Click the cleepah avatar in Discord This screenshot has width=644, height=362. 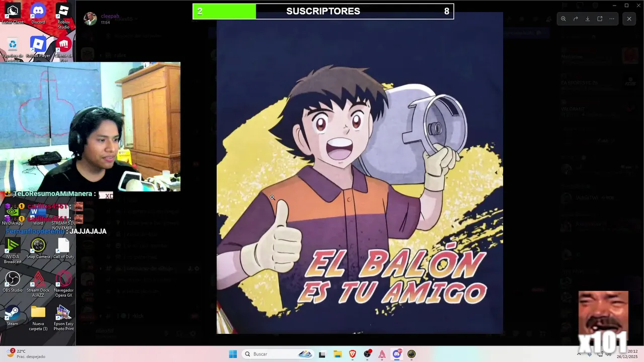90,19
